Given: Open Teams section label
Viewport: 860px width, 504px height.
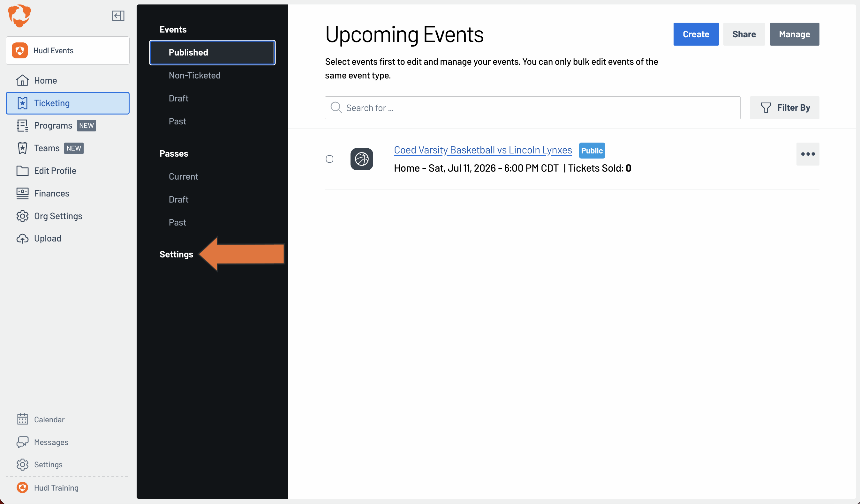Looking at the screenshot, I should click(x=47, y=148).
